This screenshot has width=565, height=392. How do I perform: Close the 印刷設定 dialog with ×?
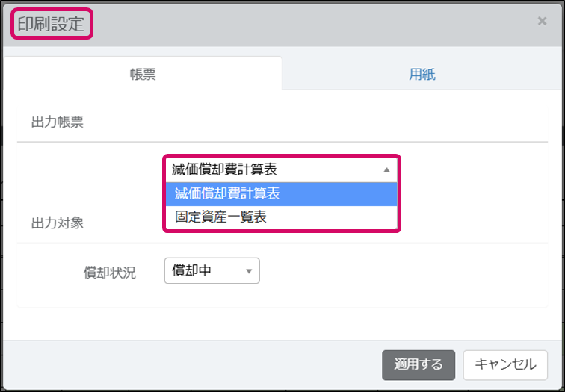point(542,22)
